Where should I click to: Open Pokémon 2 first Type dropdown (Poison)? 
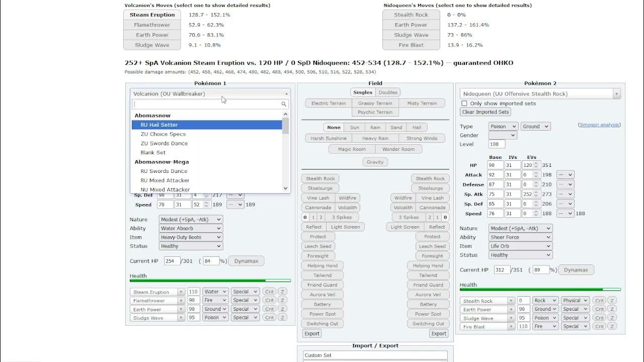tap(503, 127)
